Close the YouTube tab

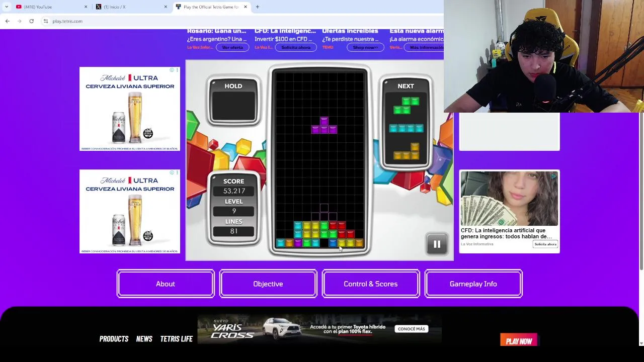click(x=86, y=7)
